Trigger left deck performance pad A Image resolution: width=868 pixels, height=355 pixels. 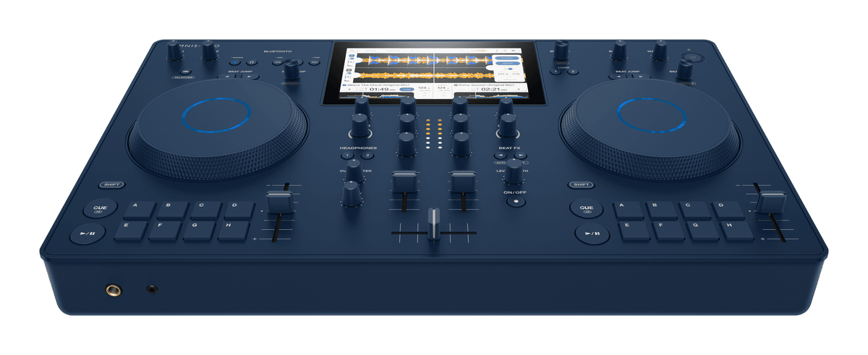click(139, 210)
